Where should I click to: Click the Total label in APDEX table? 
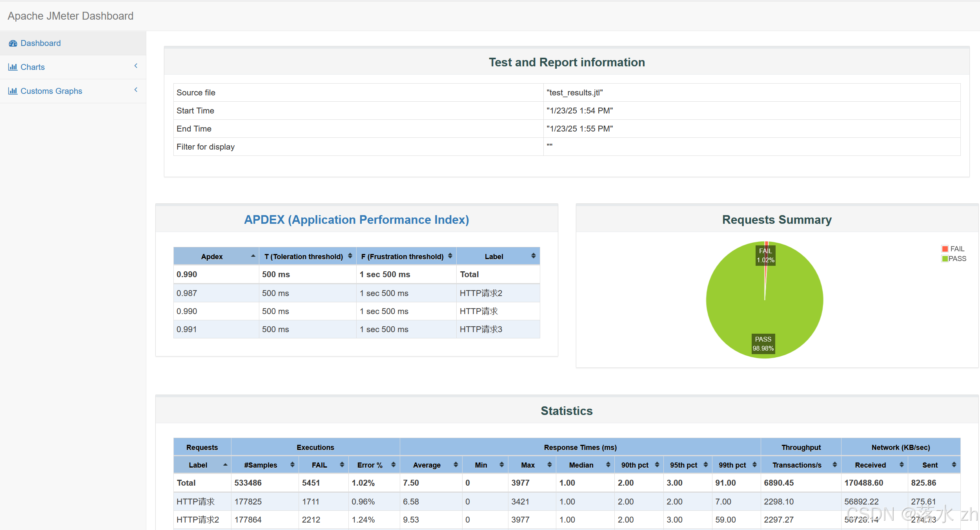tap(469, 274)
